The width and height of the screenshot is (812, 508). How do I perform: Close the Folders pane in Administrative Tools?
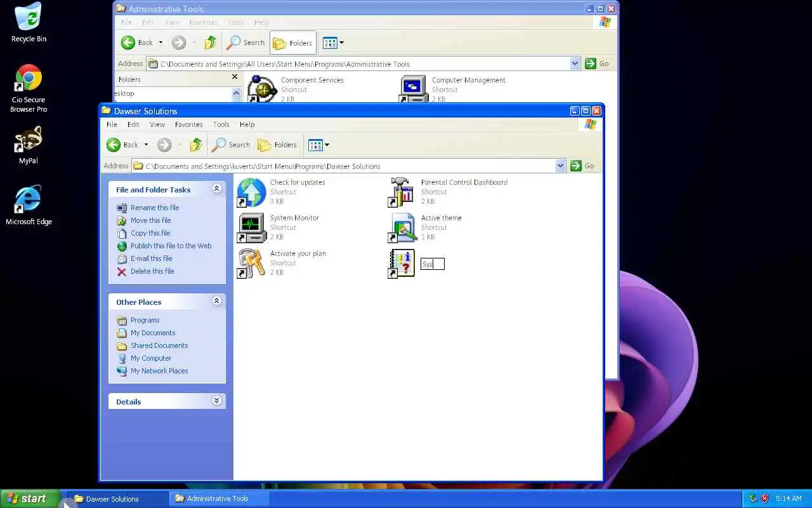pyautogui.click(x=235, y=77)
